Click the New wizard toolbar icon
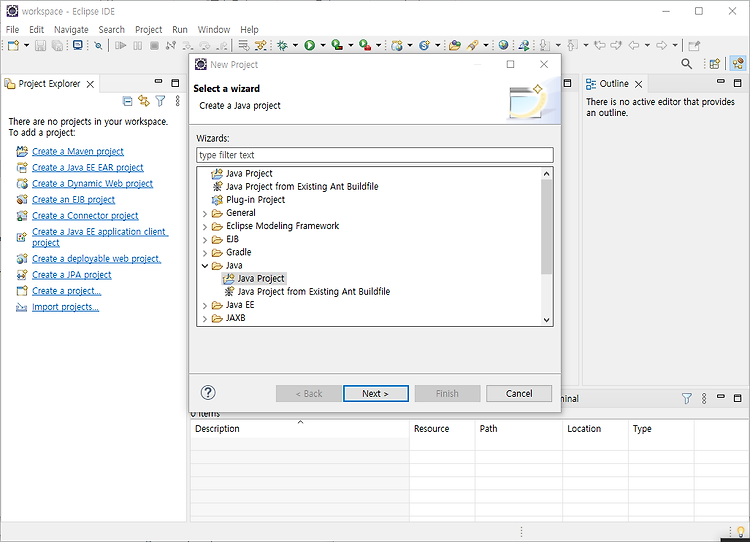This screenshot has height=542, width=750. tap(13, 45)
